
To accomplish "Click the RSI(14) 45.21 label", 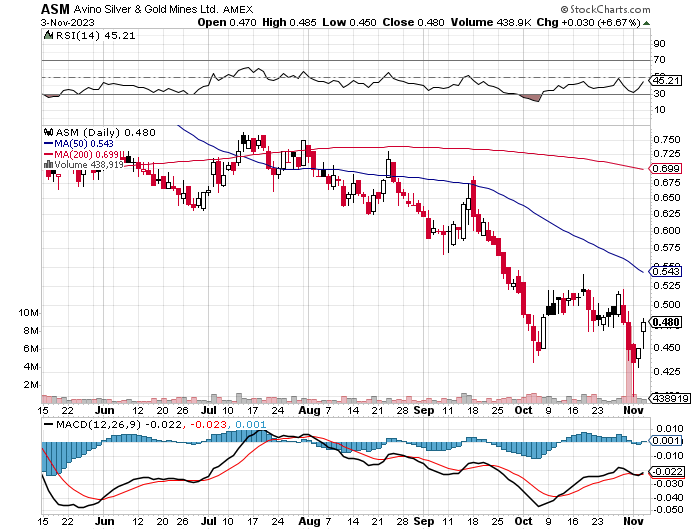I will click(x=96, y=35).
